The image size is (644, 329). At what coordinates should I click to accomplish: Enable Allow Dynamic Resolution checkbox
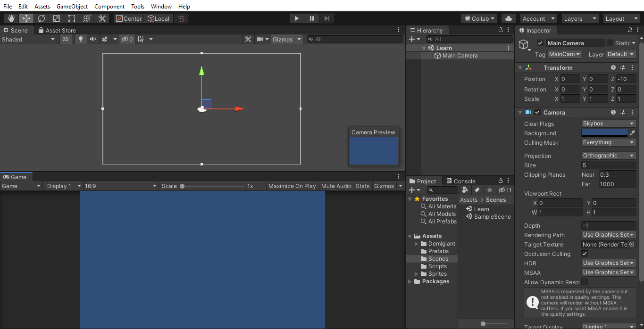click(x=585, y=282)
